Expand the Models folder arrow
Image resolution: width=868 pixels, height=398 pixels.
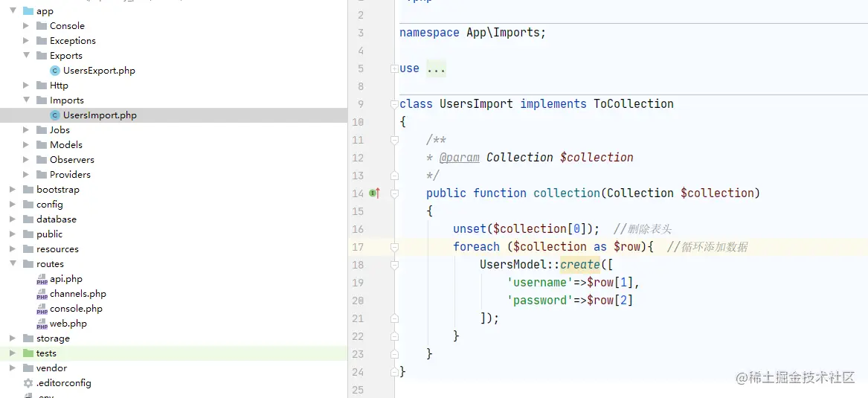(x=26, y=144)
